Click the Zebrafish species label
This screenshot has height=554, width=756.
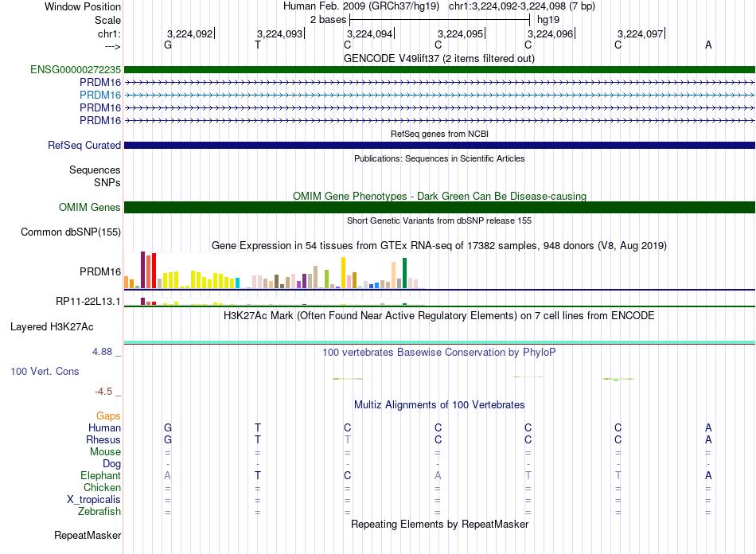pos(99,511)
